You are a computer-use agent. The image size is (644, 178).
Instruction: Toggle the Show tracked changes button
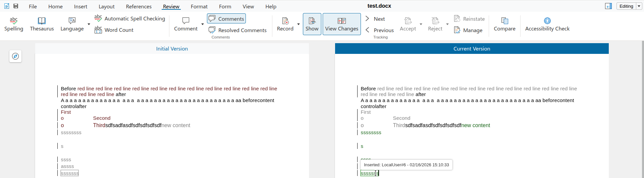point(312,24)
